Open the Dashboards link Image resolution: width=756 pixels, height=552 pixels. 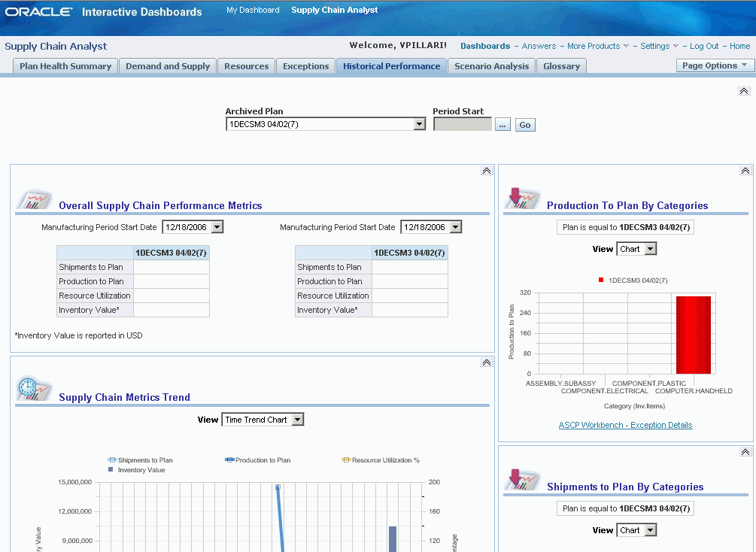pos(485,47)
